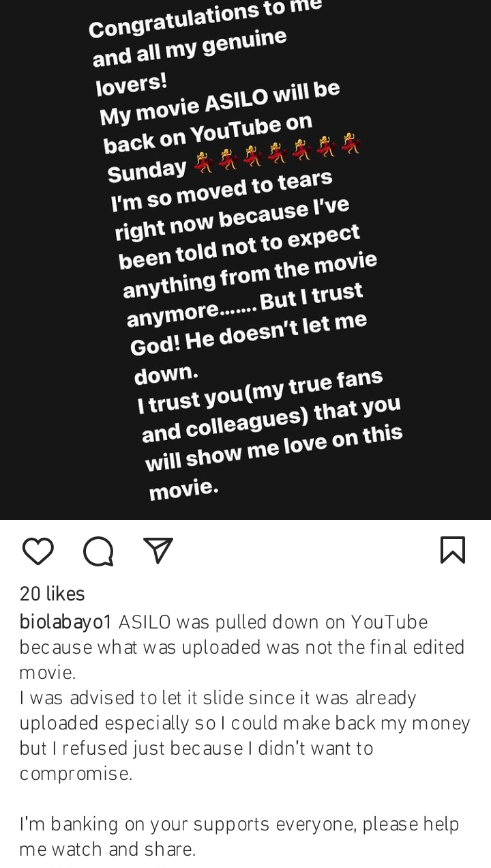Viewport: 491px width, 868px height.
Task: Click caption line "I was advised to let it slide"
Action: [x=218, y=698]
